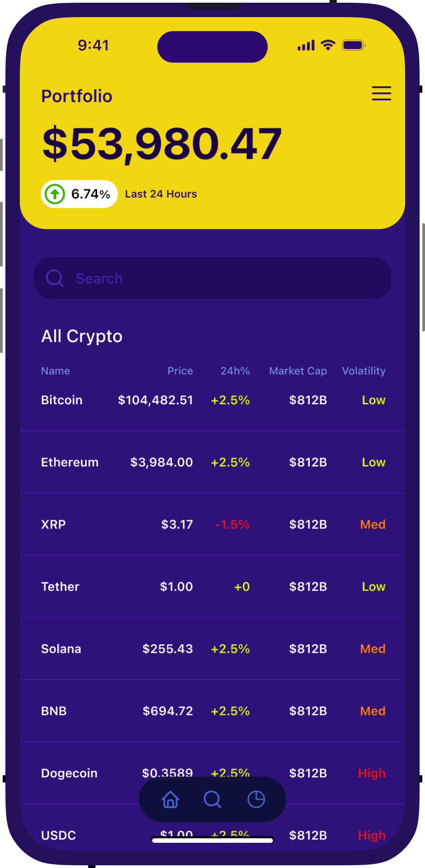The width and height of the screenshot is (425, 868).
Task: Tap the $53,980.47 portfolio balance
Action: coord(162,144)
